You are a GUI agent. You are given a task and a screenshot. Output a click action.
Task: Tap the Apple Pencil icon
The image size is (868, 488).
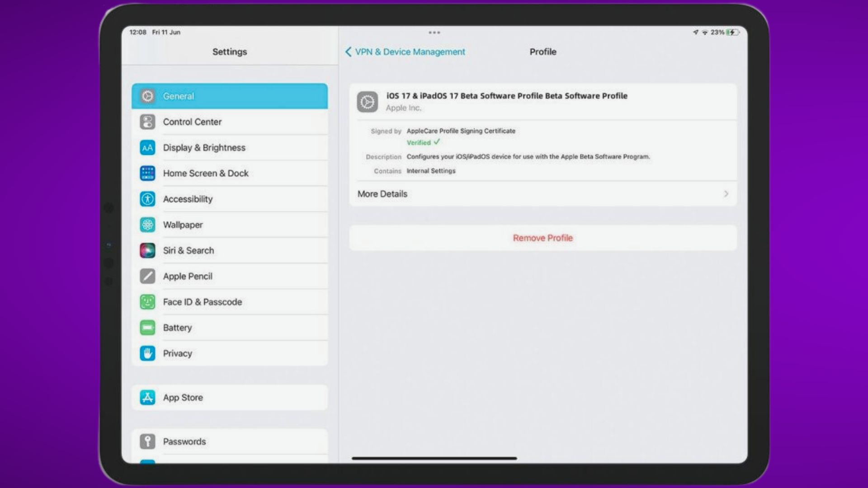click(147, 276)
